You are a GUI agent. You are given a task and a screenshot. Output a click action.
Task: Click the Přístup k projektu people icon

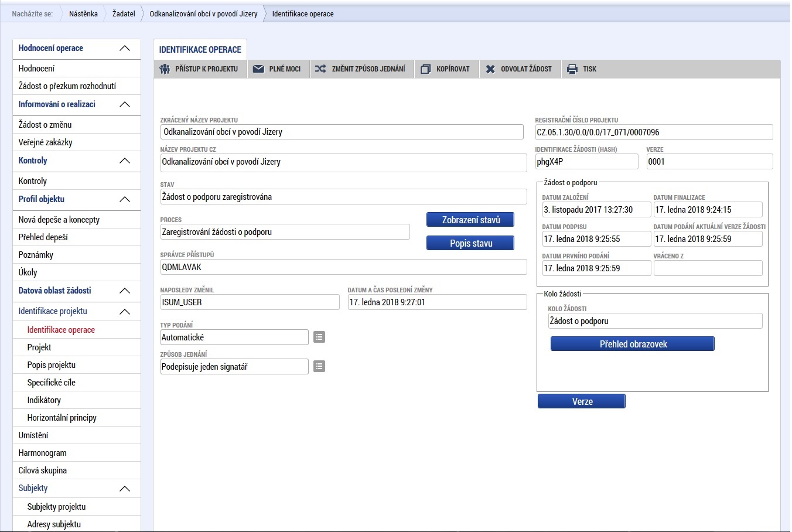coord(165,69)
